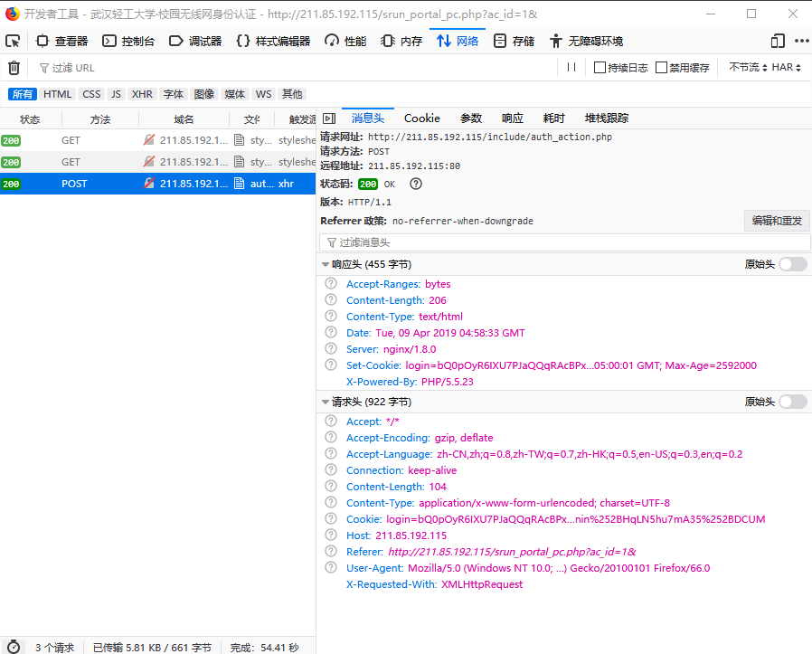Image resolution: width=812 pixels, height=654 pixels.
Task: Collapse details pane with toggle icon
Action: tap(329, 118)
